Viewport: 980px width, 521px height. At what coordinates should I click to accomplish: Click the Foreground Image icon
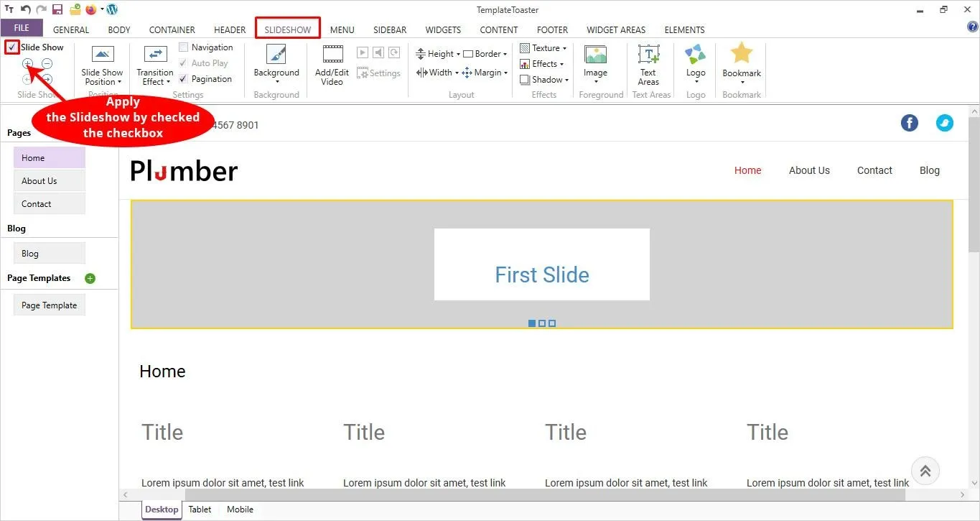tap(595, 55)
